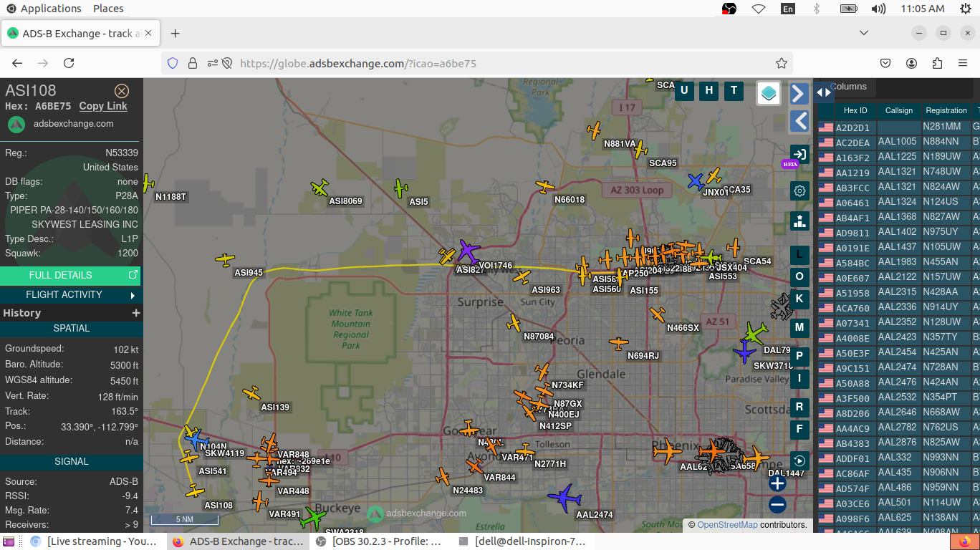980x550 pixels.
Task: Bookmark this page with the star
Action: [782, 63]
